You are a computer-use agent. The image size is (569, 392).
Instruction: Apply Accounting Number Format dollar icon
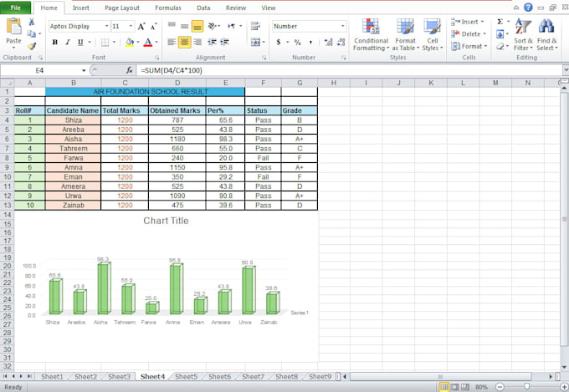coord(279,42)
